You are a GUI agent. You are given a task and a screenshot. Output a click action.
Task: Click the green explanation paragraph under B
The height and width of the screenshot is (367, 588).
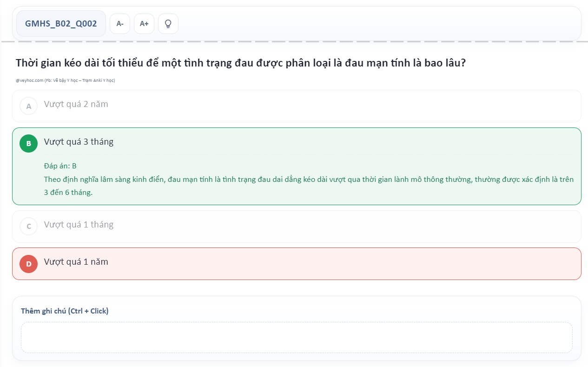point(309,186)
